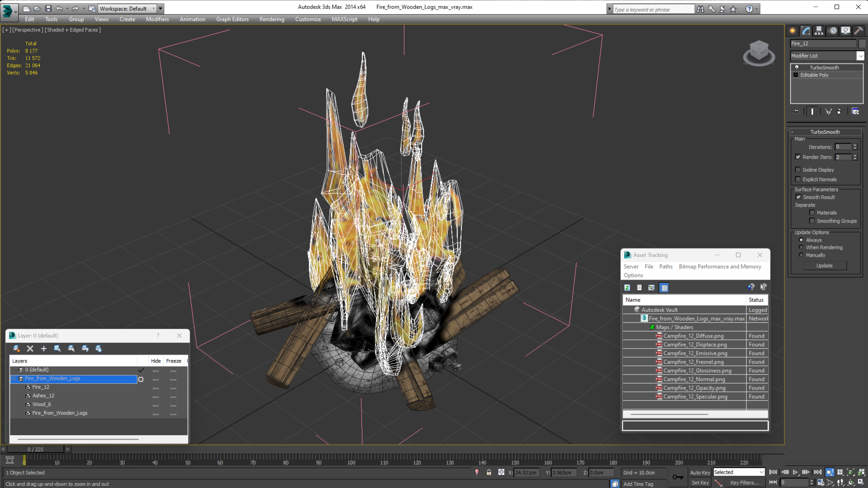
Task: Select the Manually update option
Action: coord(801,255)
